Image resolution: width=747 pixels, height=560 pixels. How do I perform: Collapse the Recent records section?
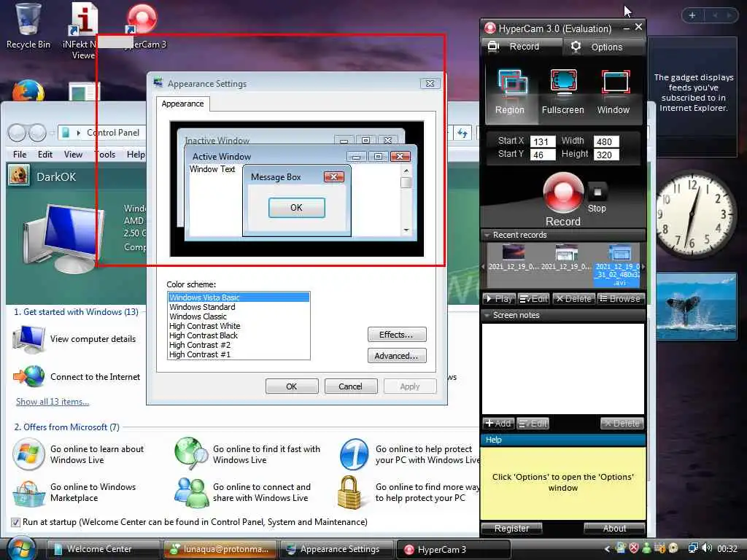tap(487, 236)
